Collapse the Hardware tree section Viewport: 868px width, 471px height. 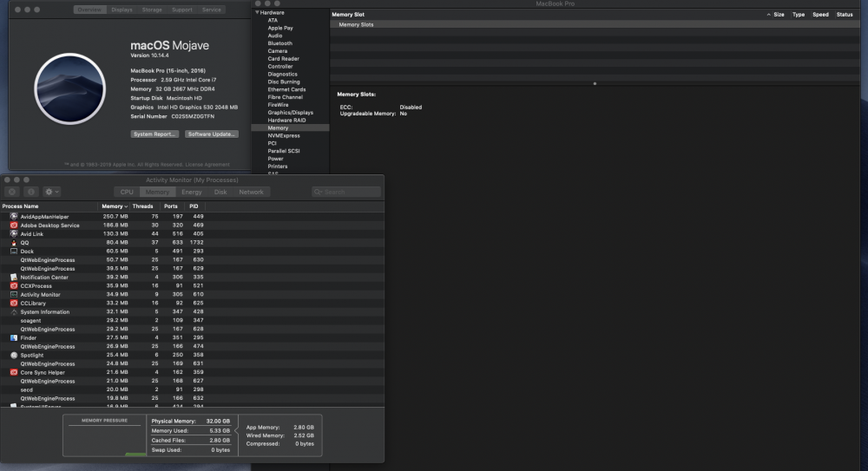click(x=257, y=12)
